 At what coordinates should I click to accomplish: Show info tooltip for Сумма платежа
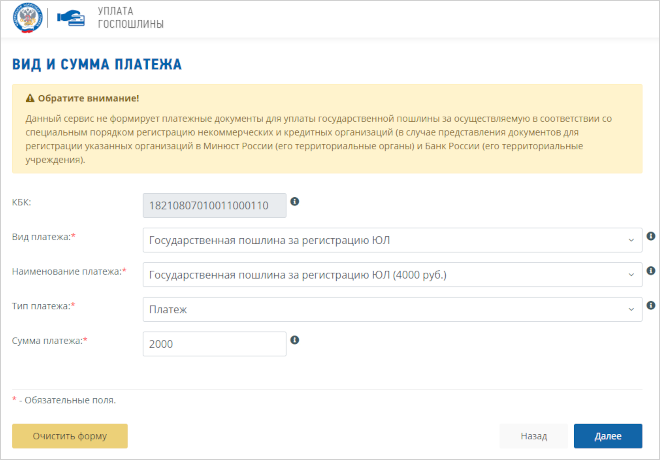[295, 340]
